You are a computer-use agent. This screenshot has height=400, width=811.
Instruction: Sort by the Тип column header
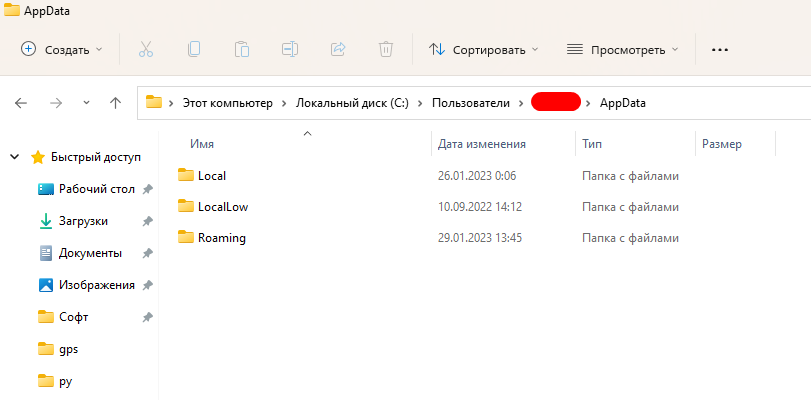(592, 144)
